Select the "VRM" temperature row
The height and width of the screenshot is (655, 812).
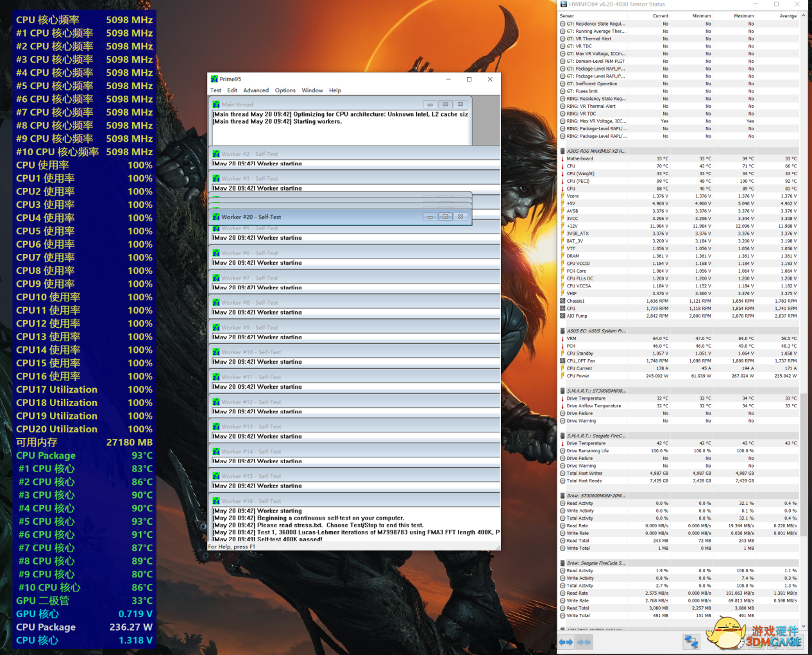[679, 338]
